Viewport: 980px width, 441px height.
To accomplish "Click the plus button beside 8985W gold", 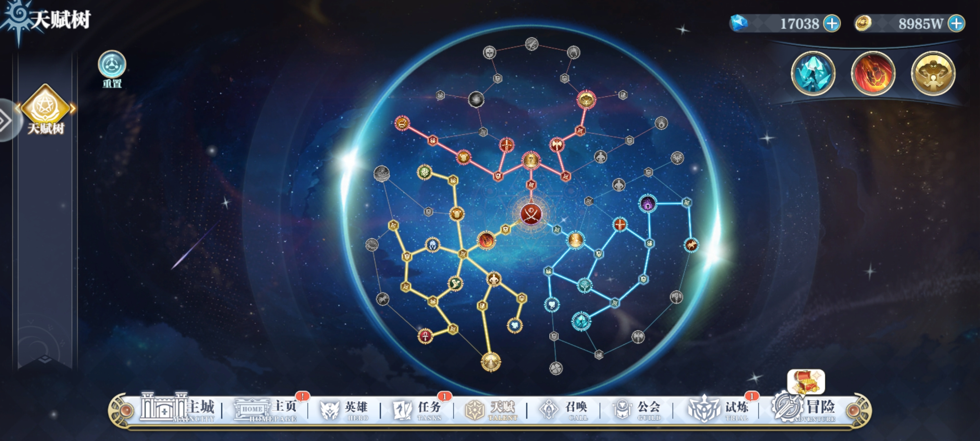I will (x=957, y=23).
